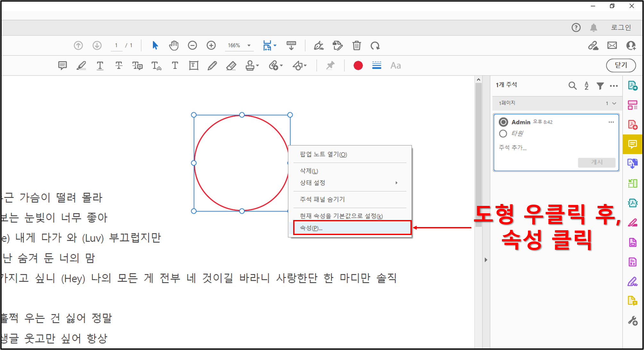Choose the pencil drawing tool
Image resolution: width=644 pixels, height=350 pixels.
tap(212, 66)
